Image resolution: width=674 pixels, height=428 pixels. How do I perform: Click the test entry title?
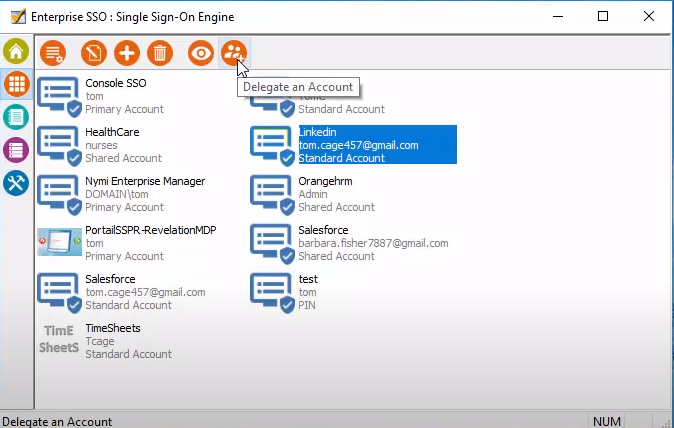click(308, 279)
